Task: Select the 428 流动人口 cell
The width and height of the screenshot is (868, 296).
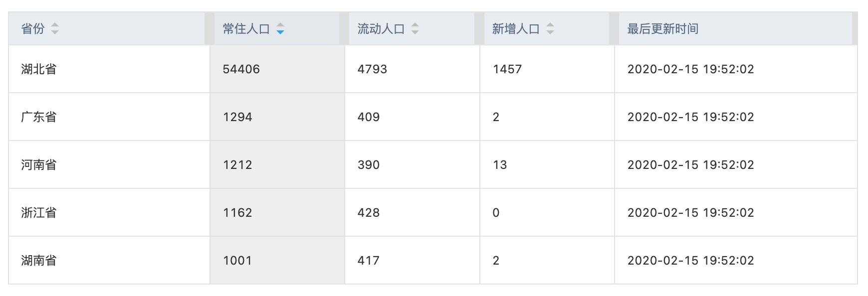Action: click(412, 212)
